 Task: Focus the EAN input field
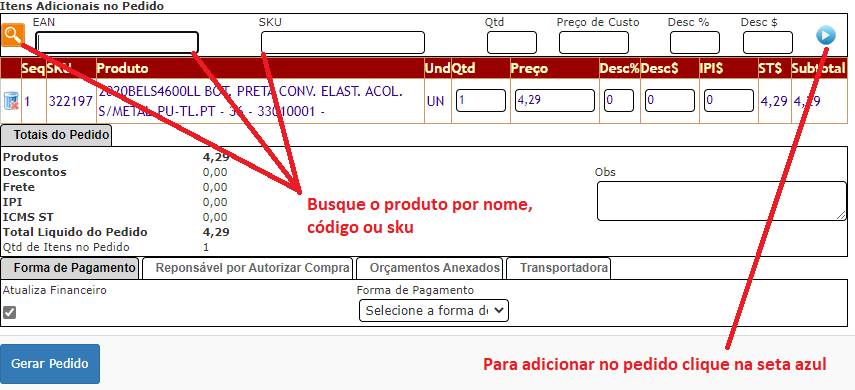(117, 43)
